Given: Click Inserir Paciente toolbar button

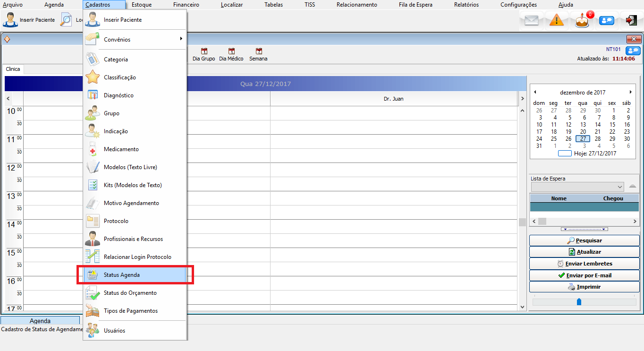Looking at the screenshot, I should 29,20.
